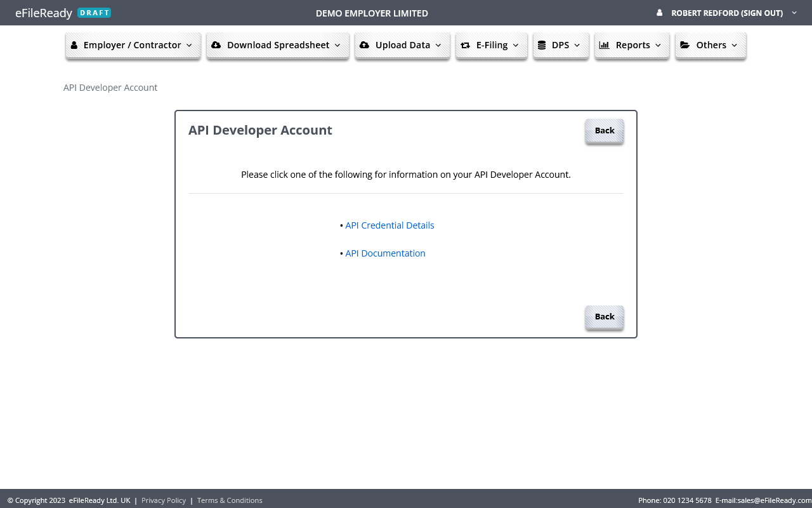812x508 pixels.
Task: Click the retweet arrows icon beside E-Filing
Action: point(465,45)
